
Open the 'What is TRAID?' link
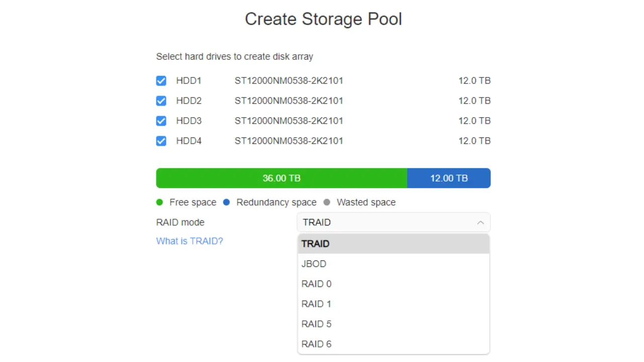pos(190,241)
